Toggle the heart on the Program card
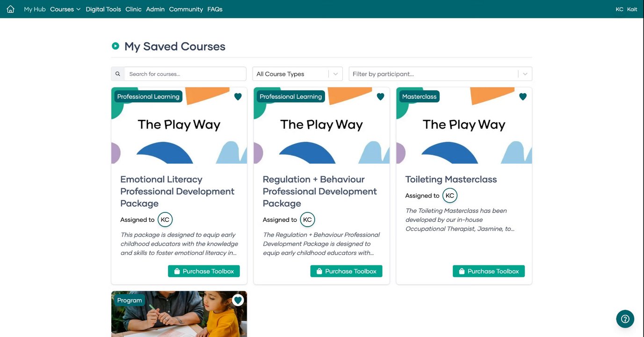The height and width of the screenshot is (337, 644). (x=238, y=300)
